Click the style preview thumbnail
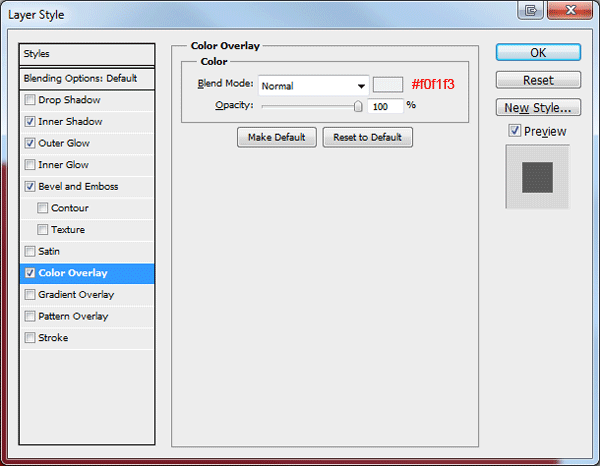600x466 pixels. click(x=538, y=177)
